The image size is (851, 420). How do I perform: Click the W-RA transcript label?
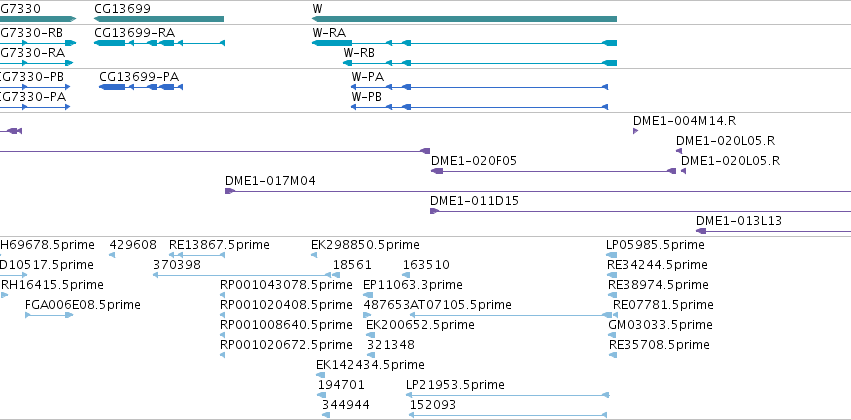329,33
